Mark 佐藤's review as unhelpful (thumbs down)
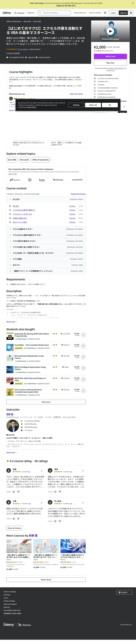This screenshot has width=136, height=644. 18,492
